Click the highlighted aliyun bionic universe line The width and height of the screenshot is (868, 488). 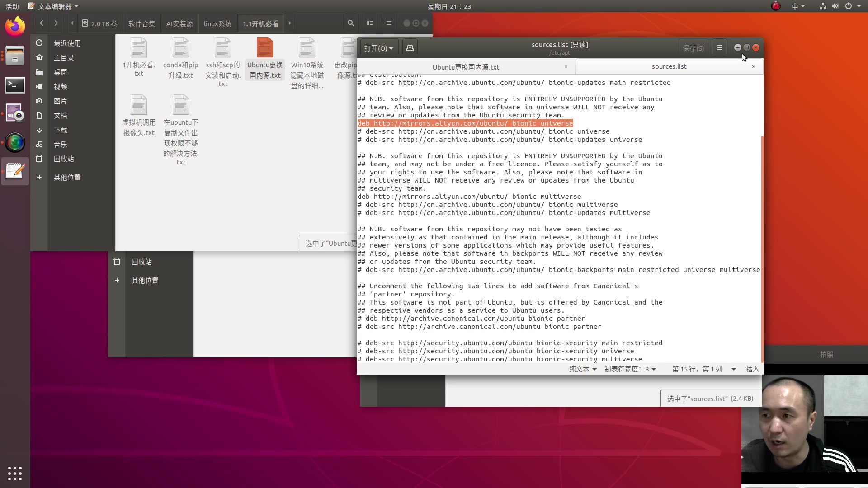pos(465,123)
